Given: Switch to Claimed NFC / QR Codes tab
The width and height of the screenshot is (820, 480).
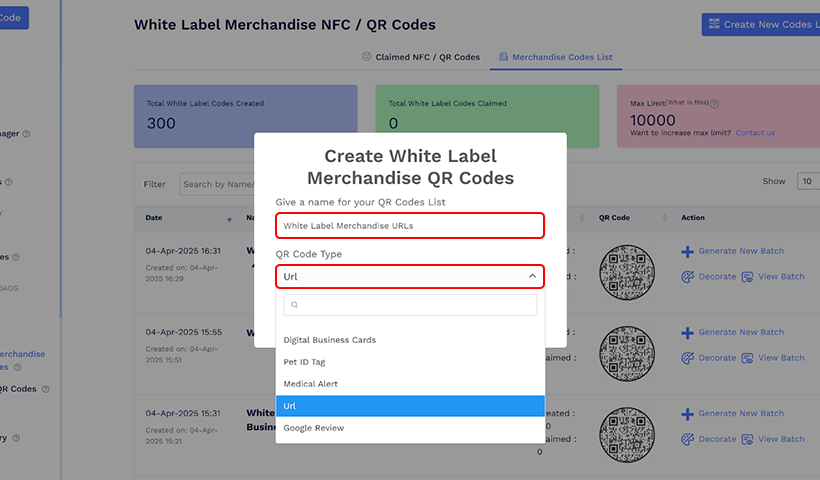Looking at the screenshot, I should pyautogui.click(x=420, y=57).
